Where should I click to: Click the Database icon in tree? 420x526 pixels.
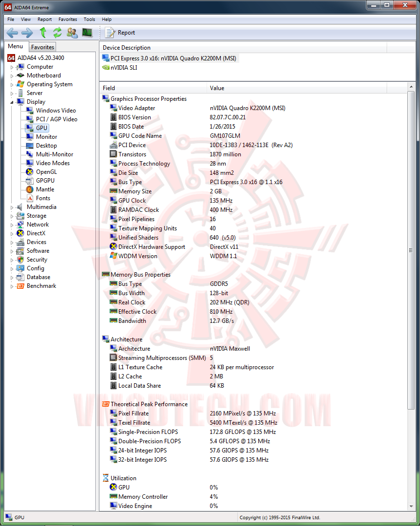(20, 277)
